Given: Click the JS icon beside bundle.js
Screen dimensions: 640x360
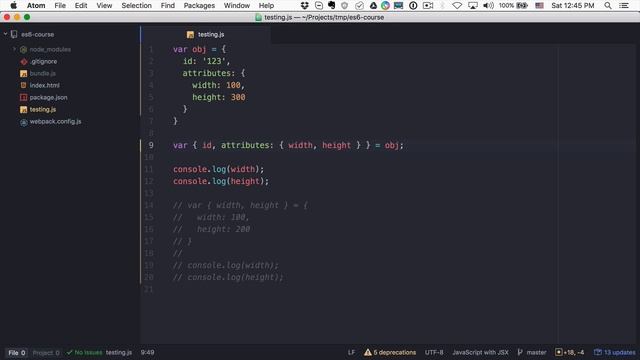Looking at the screenshot, I should point(23,73).
